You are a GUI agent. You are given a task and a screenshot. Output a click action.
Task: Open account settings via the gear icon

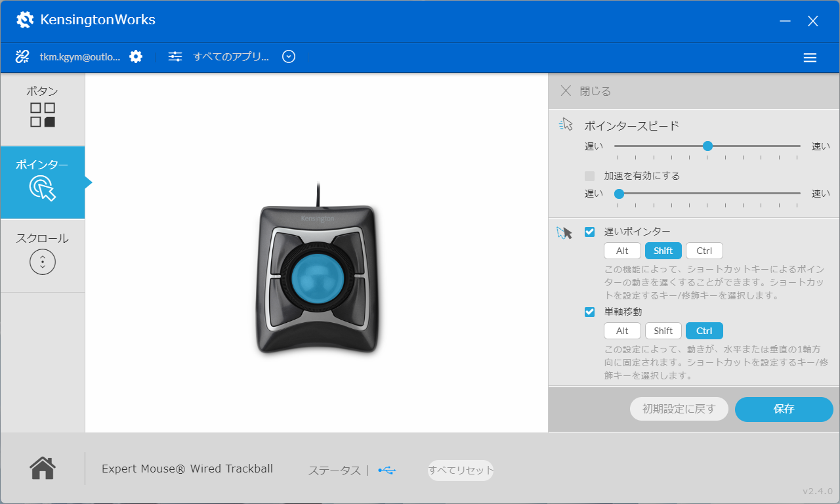(135, 56)
